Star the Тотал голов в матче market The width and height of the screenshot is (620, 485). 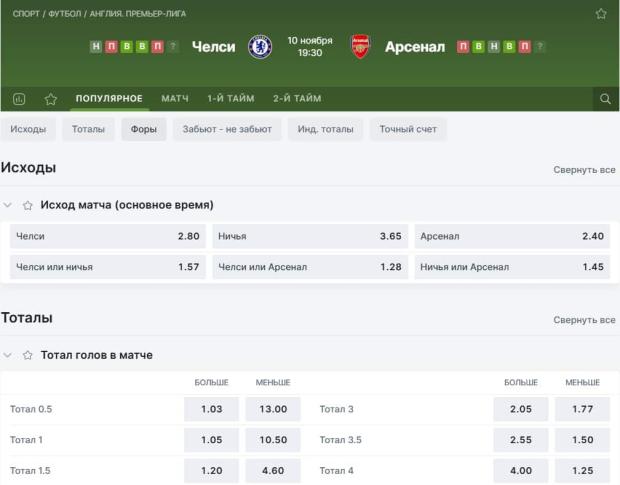(x=28, y=355)
